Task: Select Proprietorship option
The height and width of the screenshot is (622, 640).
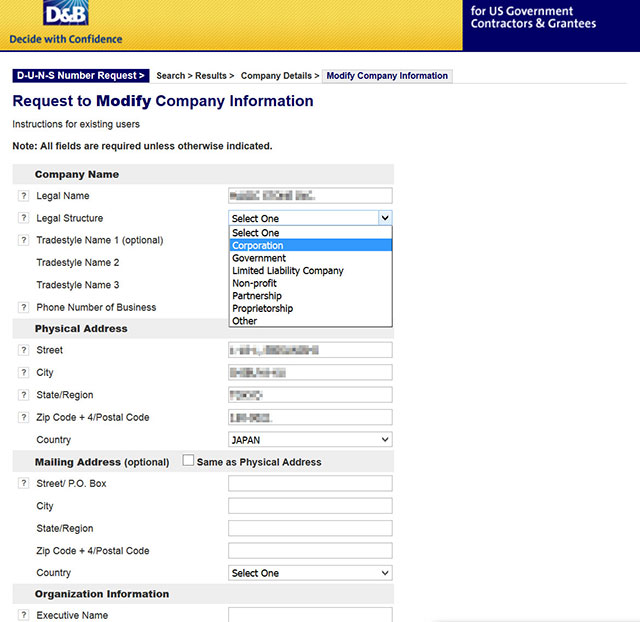Action: [310, 309]
